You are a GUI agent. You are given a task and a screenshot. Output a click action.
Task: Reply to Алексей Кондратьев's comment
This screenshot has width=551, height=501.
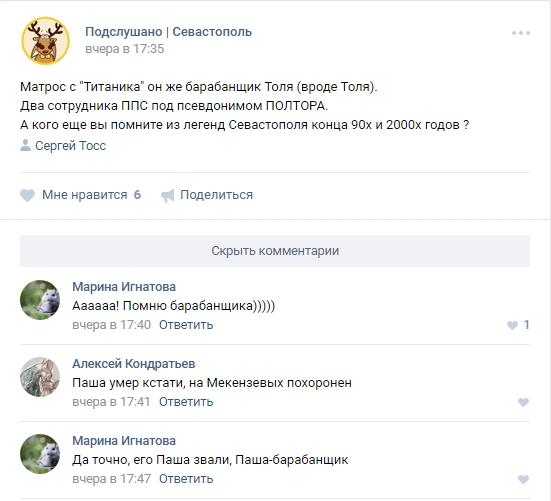pos(186,402)
